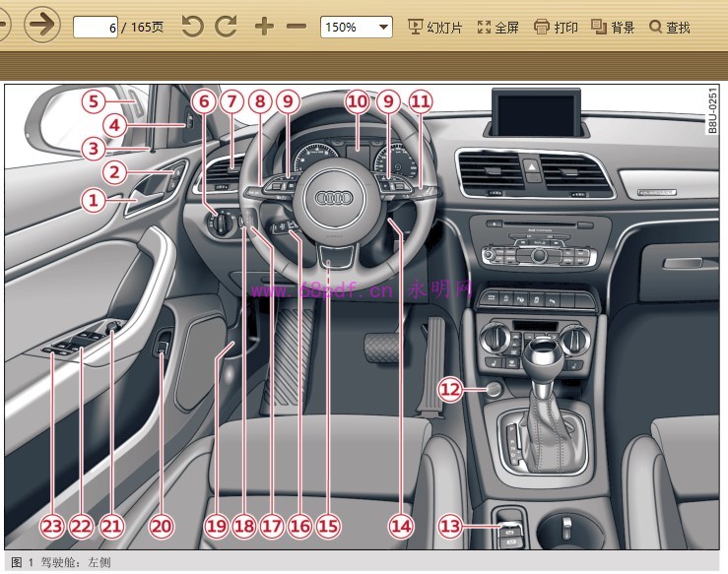Click callout number 23 at bottom left
The width and height of the screenshot is (728, 574).
(x=52, y=527)
